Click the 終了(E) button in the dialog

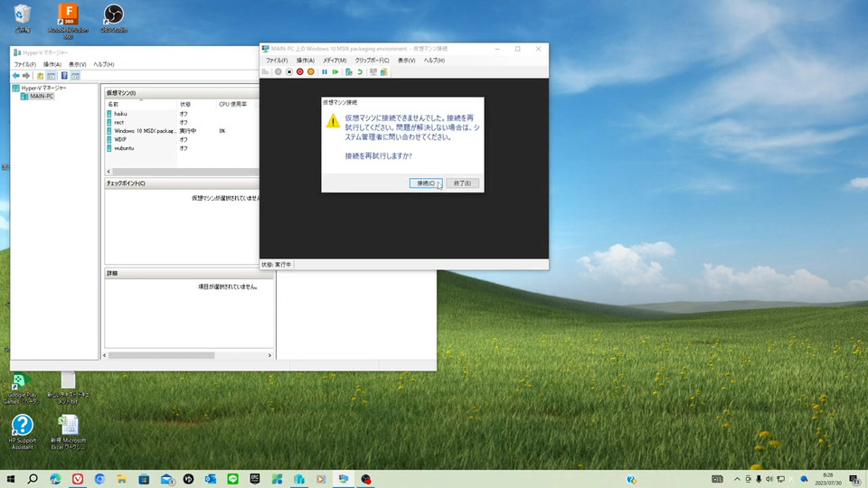click(x=462, y=183)
